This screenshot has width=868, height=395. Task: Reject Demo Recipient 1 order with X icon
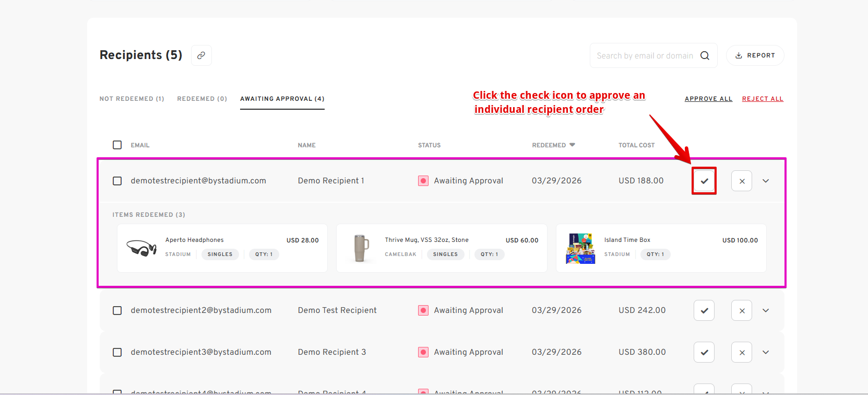pos(742,181)
